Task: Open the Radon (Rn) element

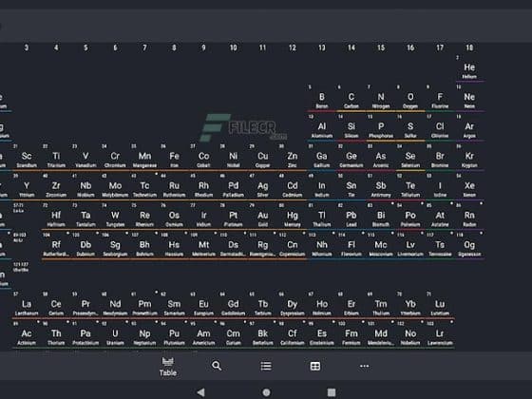Action: (x=469, y=217)
